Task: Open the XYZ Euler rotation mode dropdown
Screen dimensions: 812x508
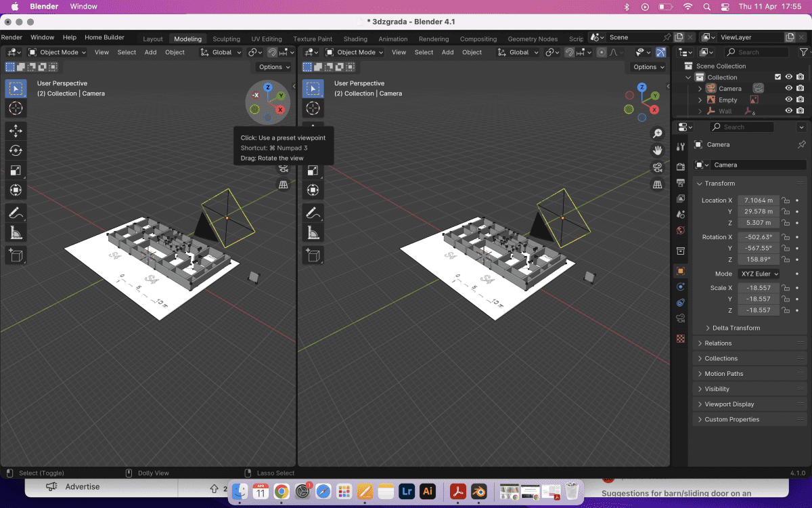Action: click(759, 274)
